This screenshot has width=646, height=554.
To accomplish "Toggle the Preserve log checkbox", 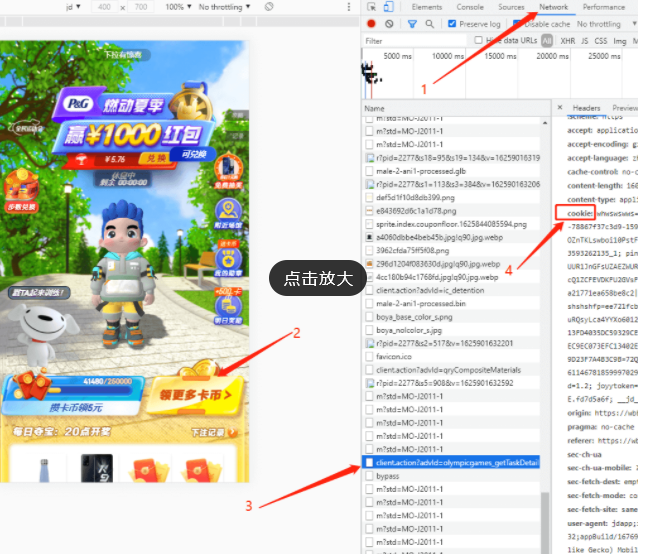I will pos(451,24).
